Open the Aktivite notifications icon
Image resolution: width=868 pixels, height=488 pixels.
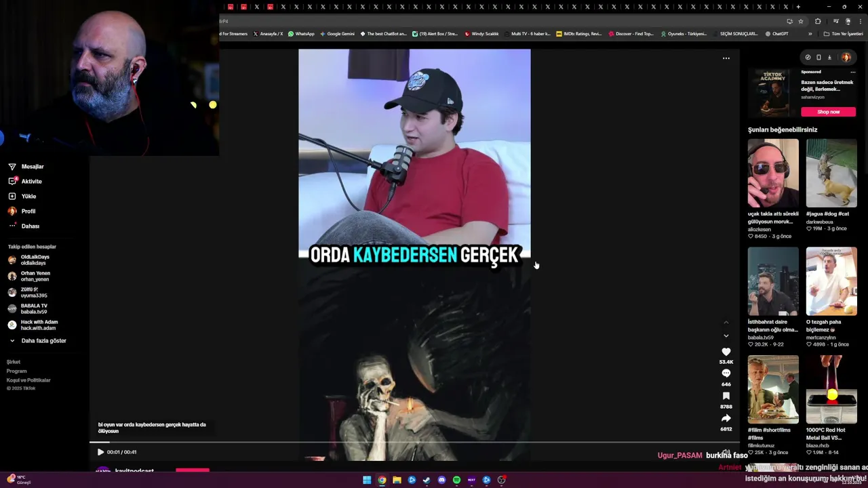(x=12, y=181)
